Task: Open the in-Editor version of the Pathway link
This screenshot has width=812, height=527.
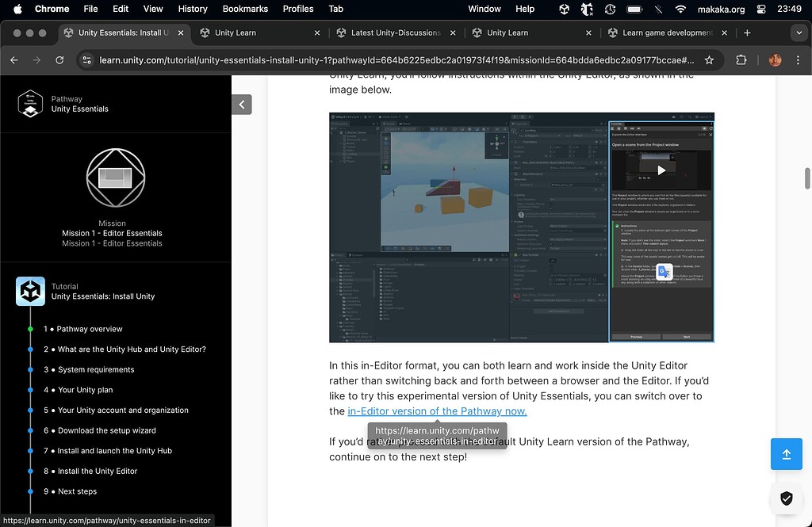Action: click(437, 411)
